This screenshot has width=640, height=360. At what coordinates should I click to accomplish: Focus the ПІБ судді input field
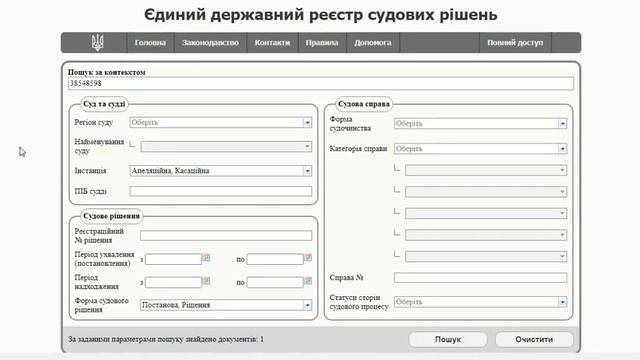point(221,191)
